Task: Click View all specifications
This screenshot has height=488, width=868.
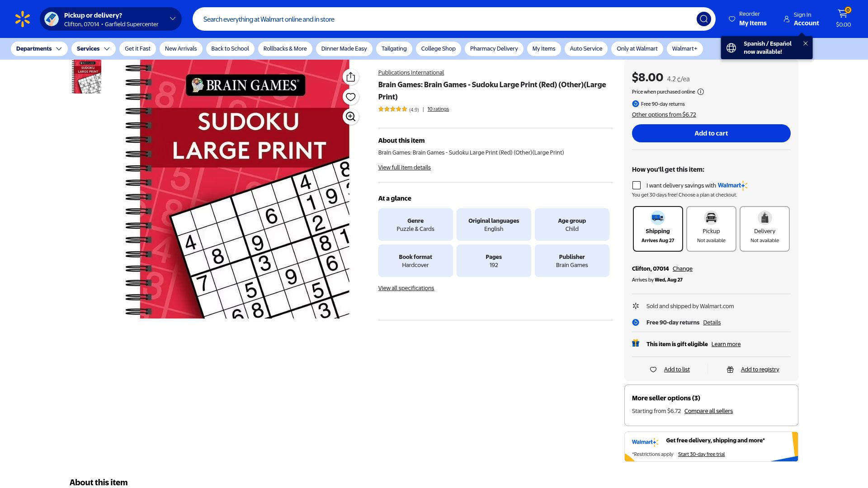Action: click(406, 288)
